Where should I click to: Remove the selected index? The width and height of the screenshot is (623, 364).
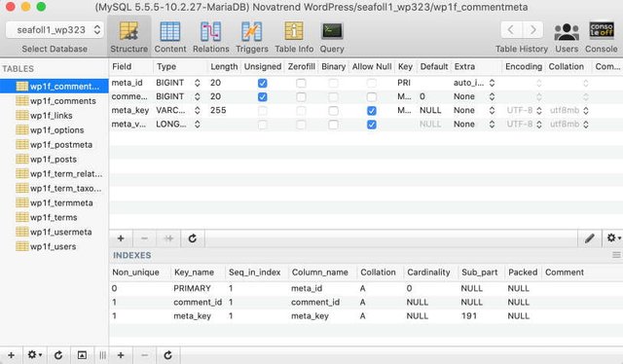(145, 355)
